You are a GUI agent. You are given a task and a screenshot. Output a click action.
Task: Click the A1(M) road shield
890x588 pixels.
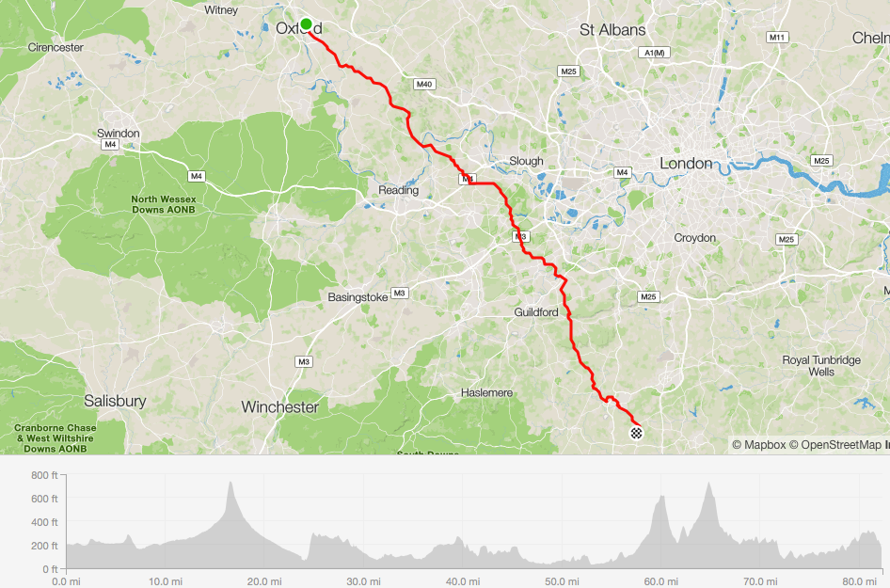tap(655, 53)
